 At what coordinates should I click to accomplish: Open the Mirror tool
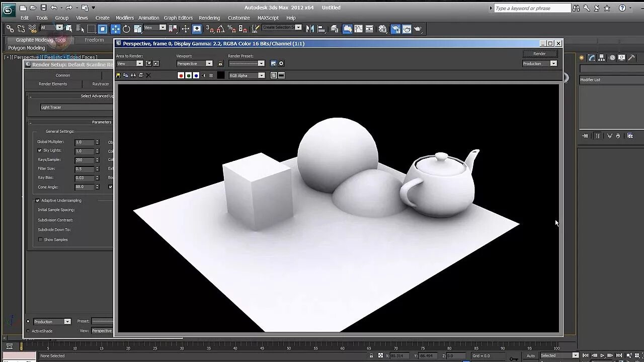pyautogui.click(x=310, y=29)
